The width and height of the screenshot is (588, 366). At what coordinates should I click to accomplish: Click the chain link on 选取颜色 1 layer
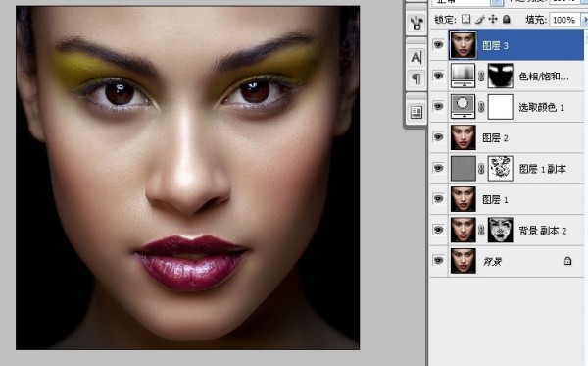point(481,107)
